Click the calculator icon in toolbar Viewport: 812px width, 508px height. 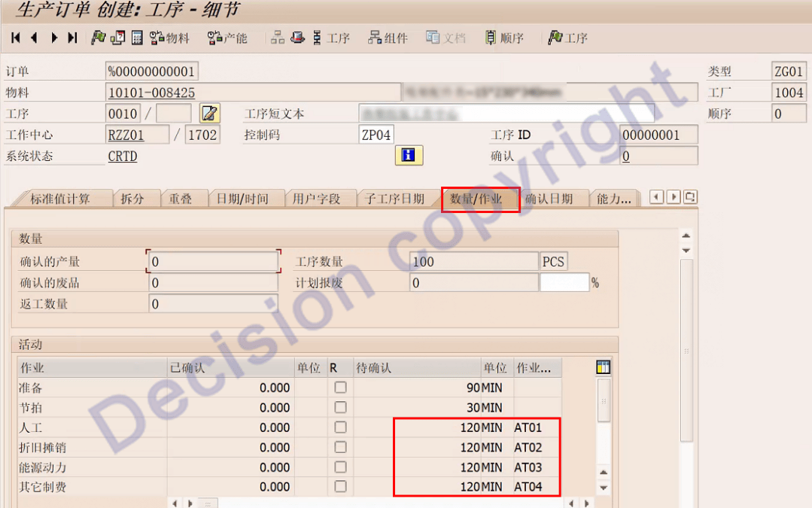click(x=138, y=38)
